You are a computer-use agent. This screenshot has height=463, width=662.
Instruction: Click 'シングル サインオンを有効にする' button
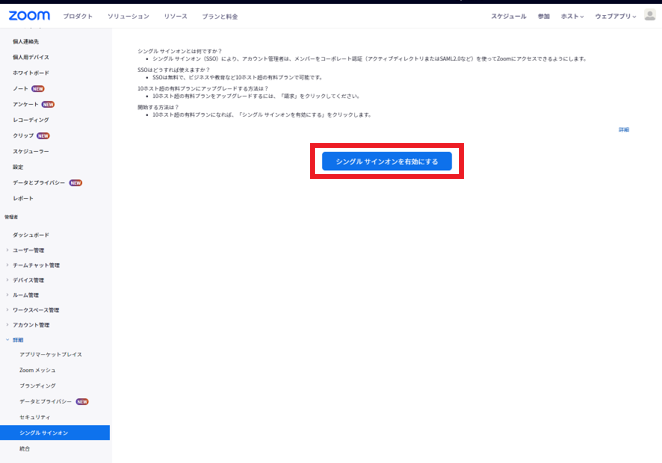tap(387, 161)
